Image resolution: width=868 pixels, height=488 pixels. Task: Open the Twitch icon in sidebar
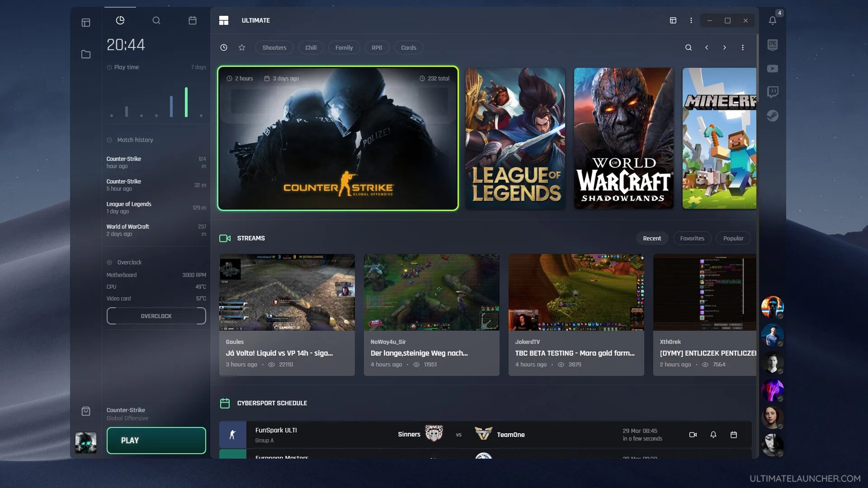772,92
